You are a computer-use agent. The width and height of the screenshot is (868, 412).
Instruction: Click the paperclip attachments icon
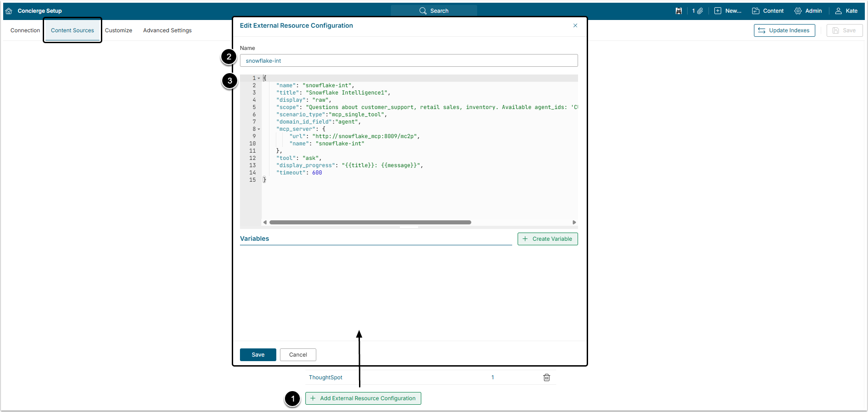click(x=700, y=11)
